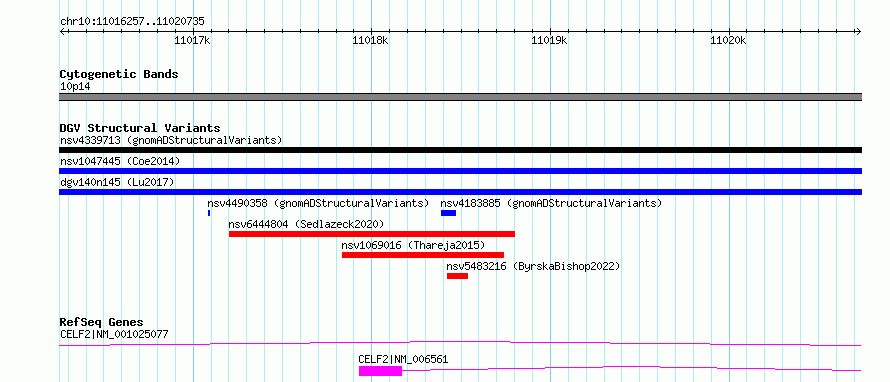Image resolution: width=890 pixels, height=382 pixels.
Task: Click the nsv1069016 (Thareja2015) label
Action: tap(413, 245)
